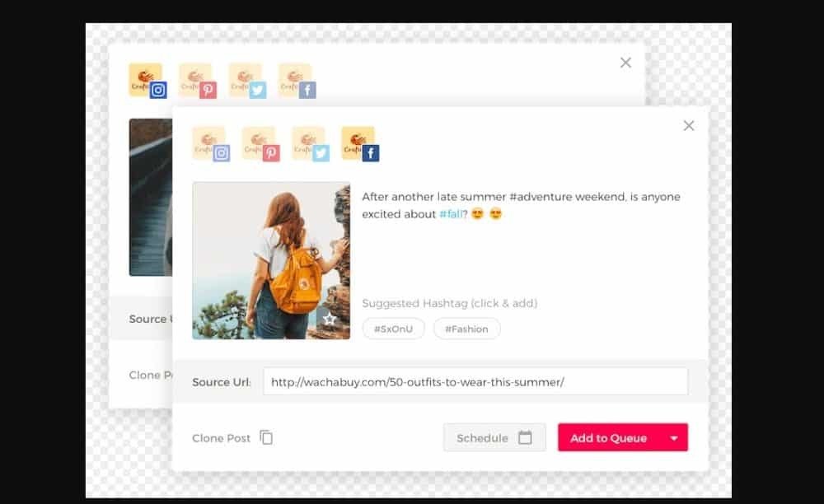Select Pinterest account in front dialog
This screenshot has width=824, height=504.
(260, 143)
